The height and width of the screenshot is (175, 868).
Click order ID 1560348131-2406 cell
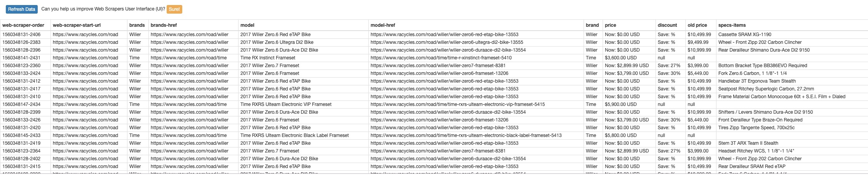click(x=21, y=35)
